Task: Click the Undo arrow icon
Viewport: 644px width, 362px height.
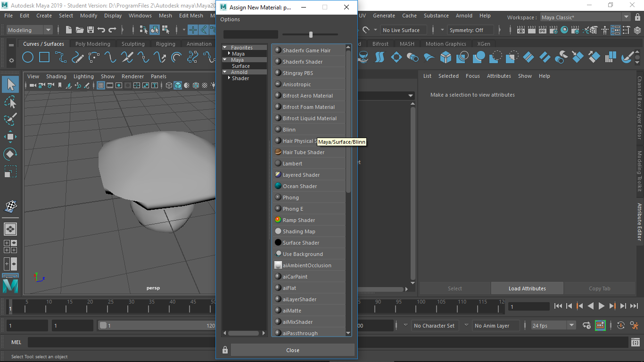Action: [x=101, y=30]
